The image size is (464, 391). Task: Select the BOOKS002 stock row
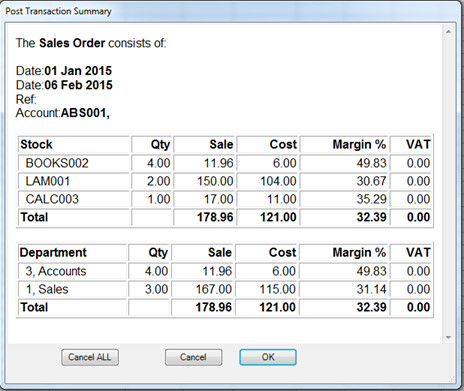point(225,163)
